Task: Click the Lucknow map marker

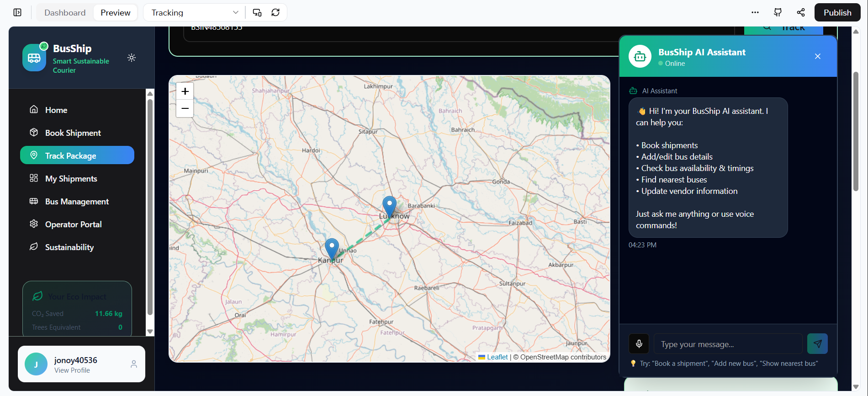Action: (389, 207)
